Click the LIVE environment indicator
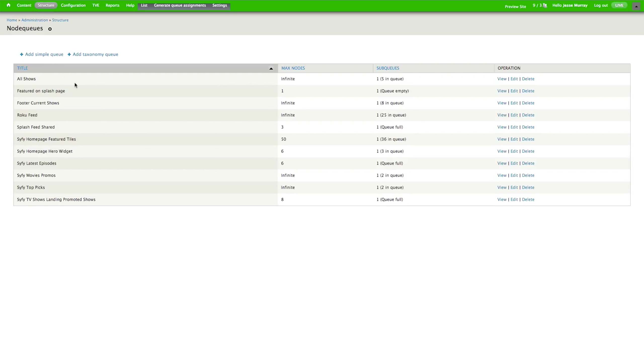 (619, 5)
